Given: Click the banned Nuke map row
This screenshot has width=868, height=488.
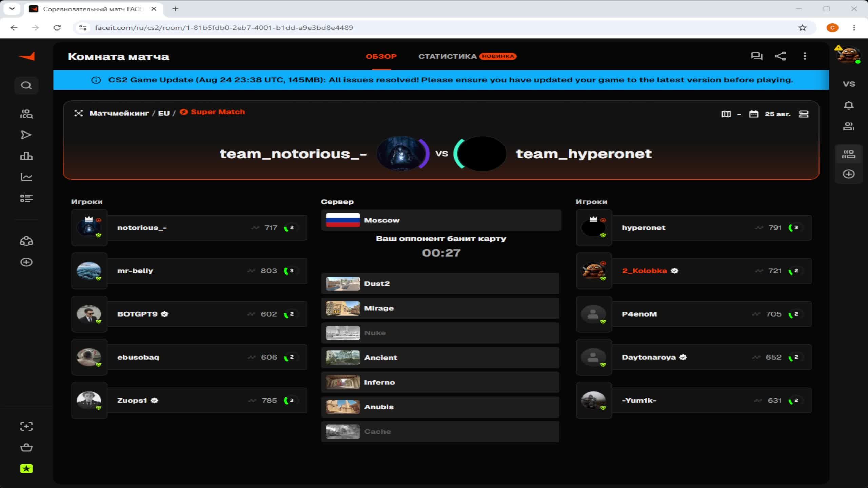Looking at the screenshot, I should click(440, 333).
